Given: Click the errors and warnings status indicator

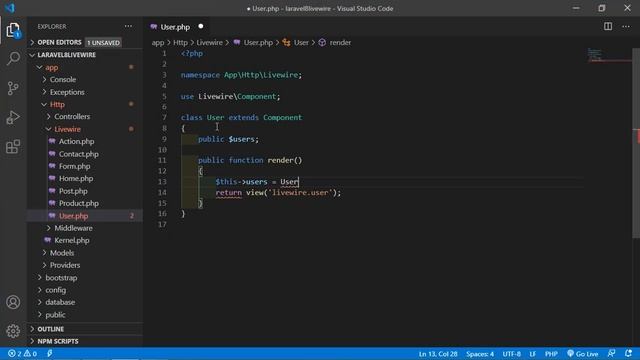Looking at the screenshot, I should click(22, 354).
